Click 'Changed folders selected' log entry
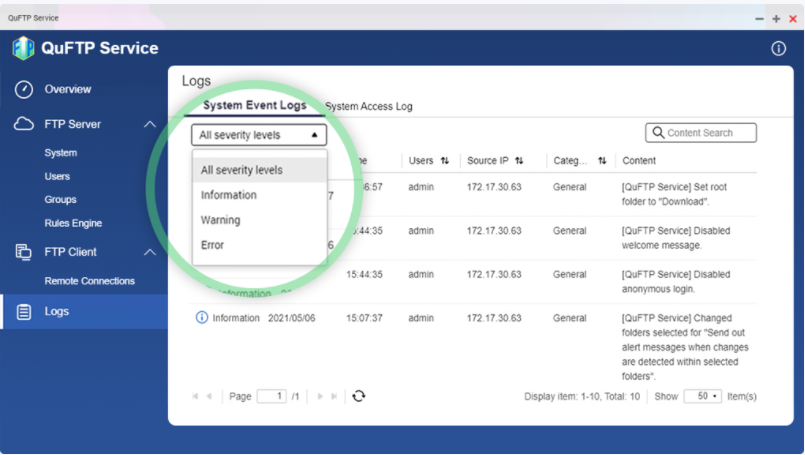Viewport: 805px width, 455px height. tap(685, 347)
